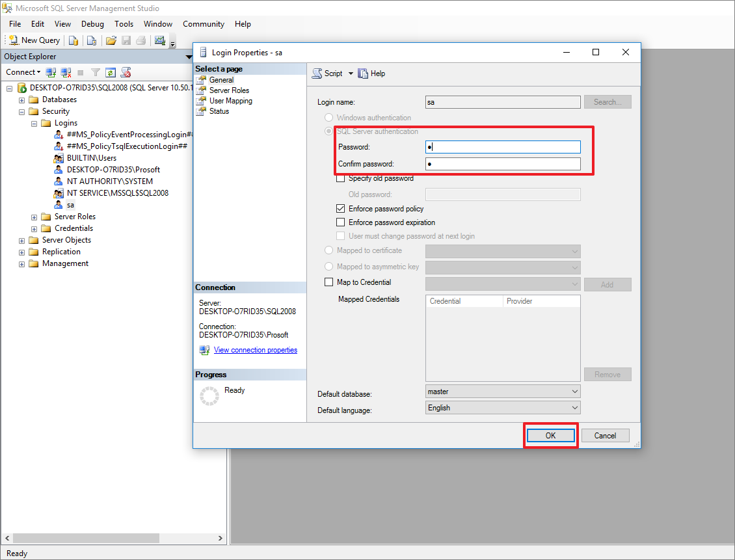Click Cancel in Login Properties
735x560 pixels.
pos(605,436)
